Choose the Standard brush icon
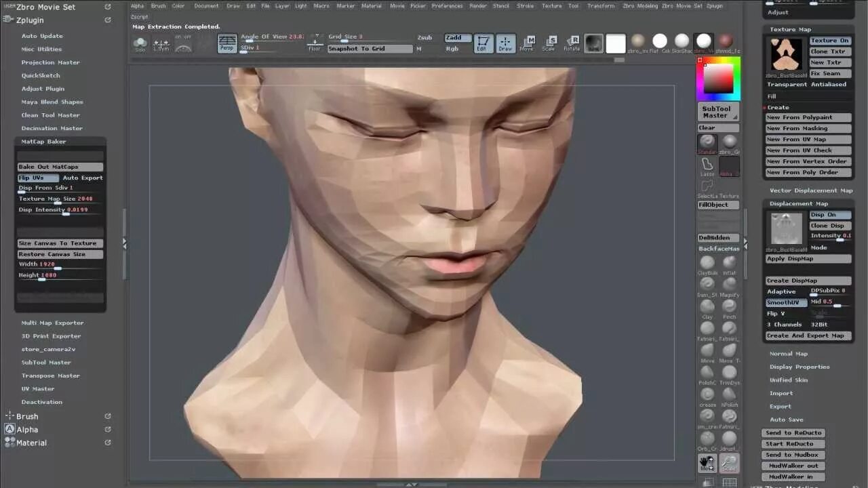 coord(707,144)
